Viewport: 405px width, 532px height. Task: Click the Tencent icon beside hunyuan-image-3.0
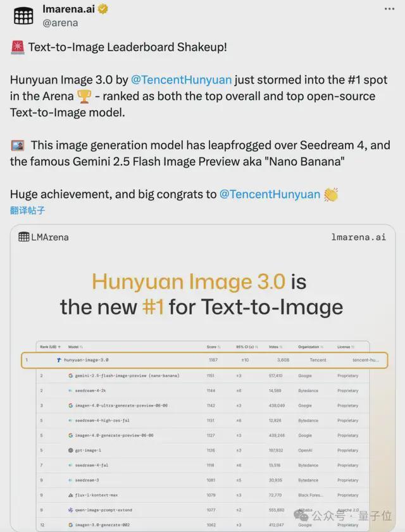click(59, 360)
